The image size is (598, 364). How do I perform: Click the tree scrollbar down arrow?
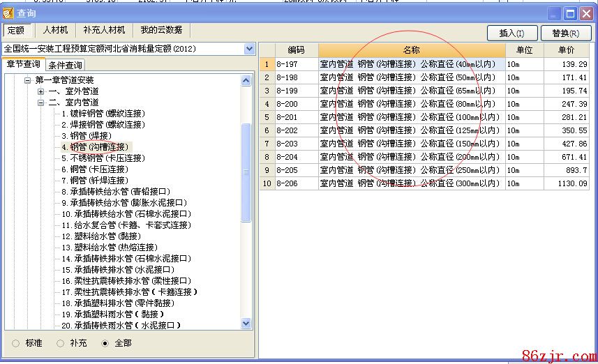[x=246, y=324]
